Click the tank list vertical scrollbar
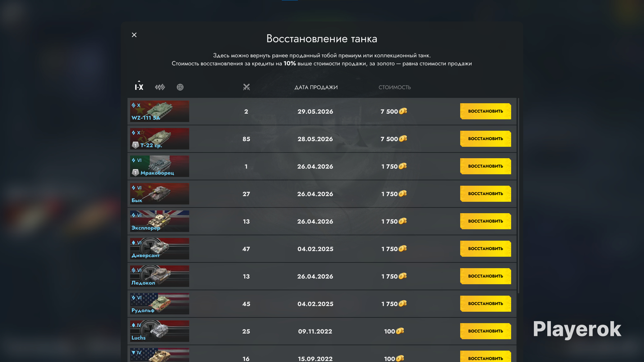644x362 pixels. click(519, 195)
